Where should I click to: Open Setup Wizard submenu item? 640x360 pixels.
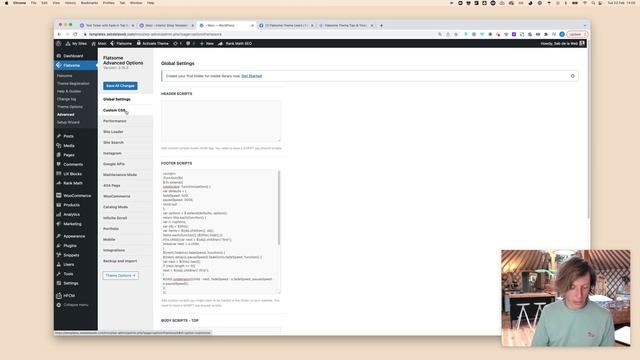(68, 122)
